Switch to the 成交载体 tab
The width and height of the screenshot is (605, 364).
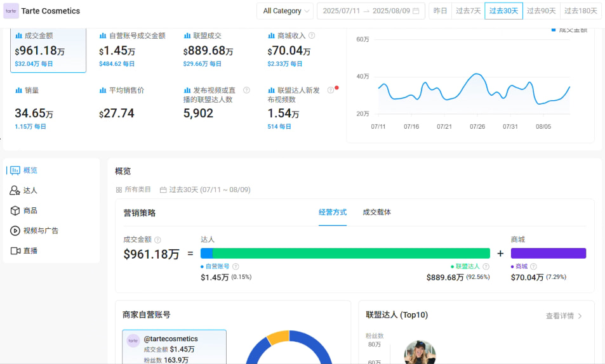click(376, 212)
